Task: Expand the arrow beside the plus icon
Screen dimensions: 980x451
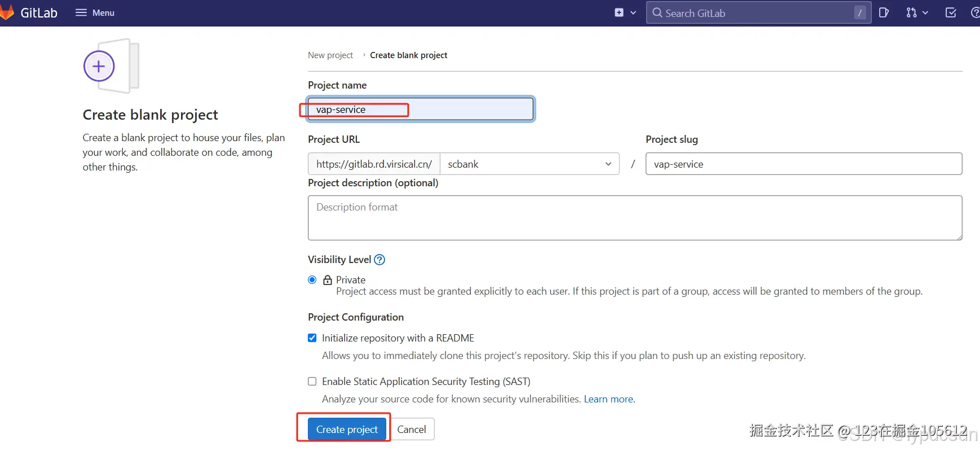Action: (633, 12)
